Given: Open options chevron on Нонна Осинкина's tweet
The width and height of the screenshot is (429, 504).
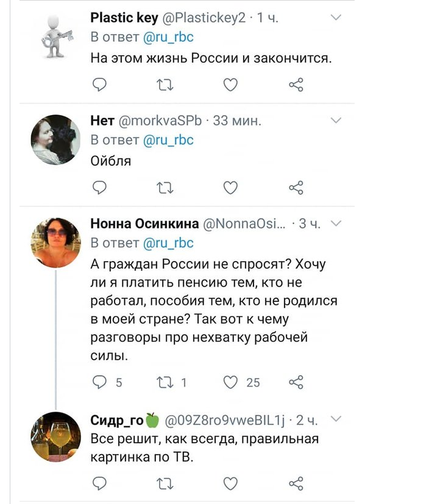Looking at the screenshot, I should (336, 223).
